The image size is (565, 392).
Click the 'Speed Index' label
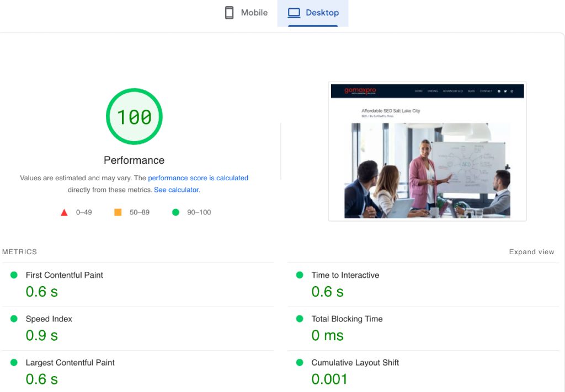click(x=49, y=319)
